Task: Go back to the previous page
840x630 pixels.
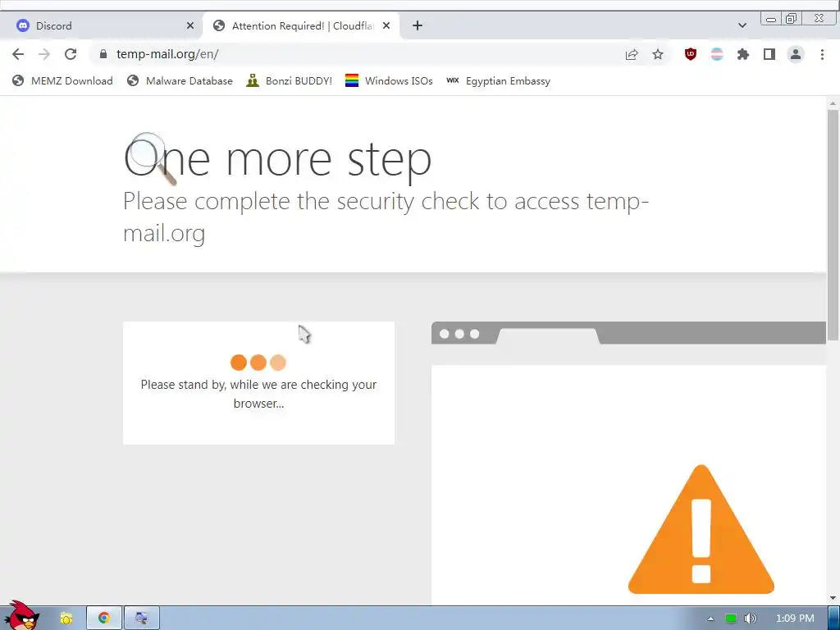Action: pos(18,54)
